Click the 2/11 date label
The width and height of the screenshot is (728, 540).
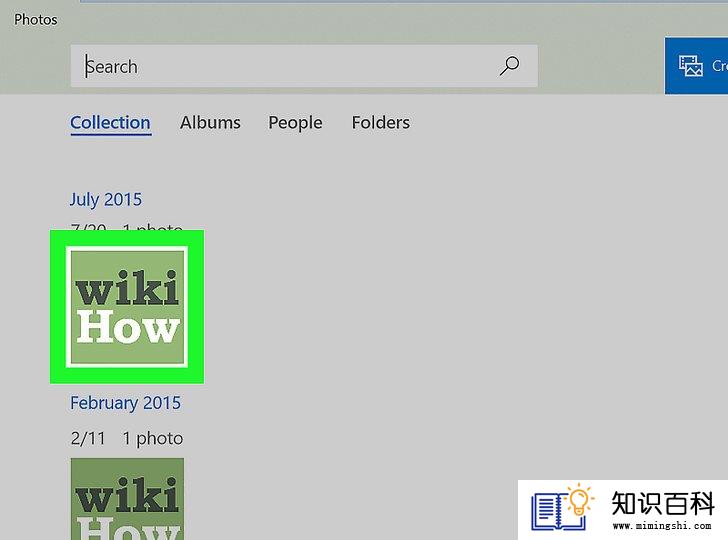coord(88,438)
